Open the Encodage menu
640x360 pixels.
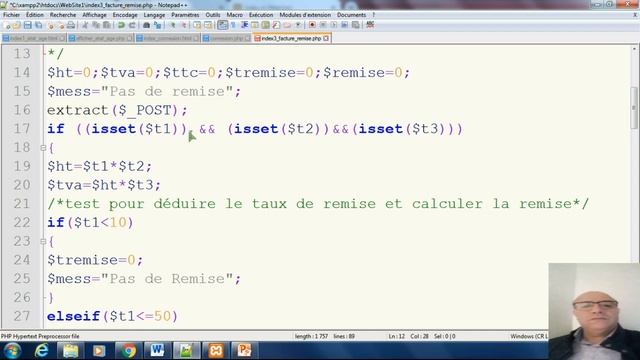(x=125, y=15)
